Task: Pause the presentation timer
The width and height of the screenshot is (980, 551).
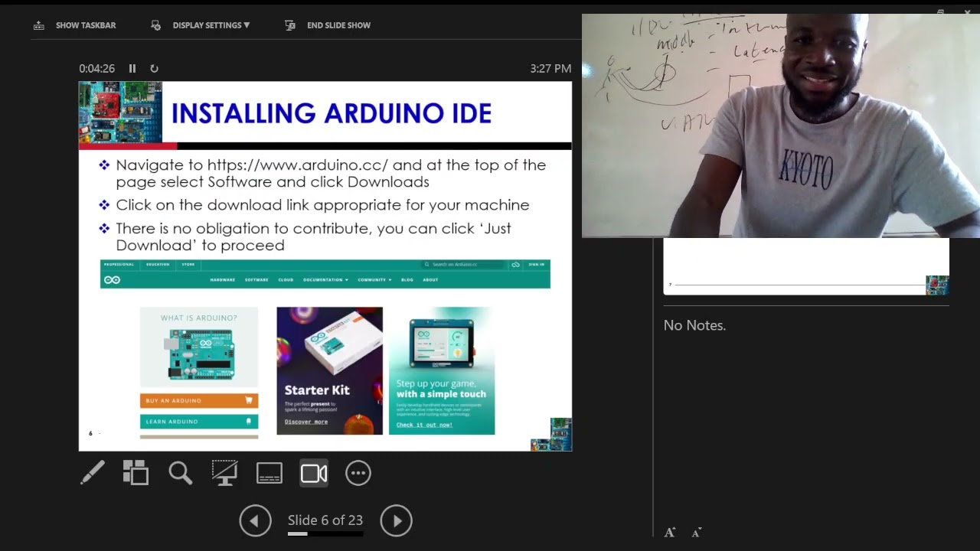Action: 132,68
